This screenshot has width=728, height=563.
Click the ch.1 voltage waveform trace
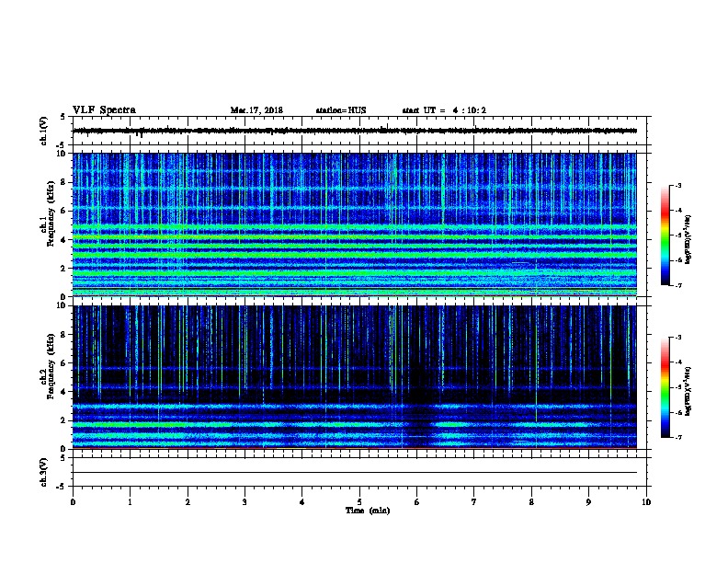click(x=355, y=131)
